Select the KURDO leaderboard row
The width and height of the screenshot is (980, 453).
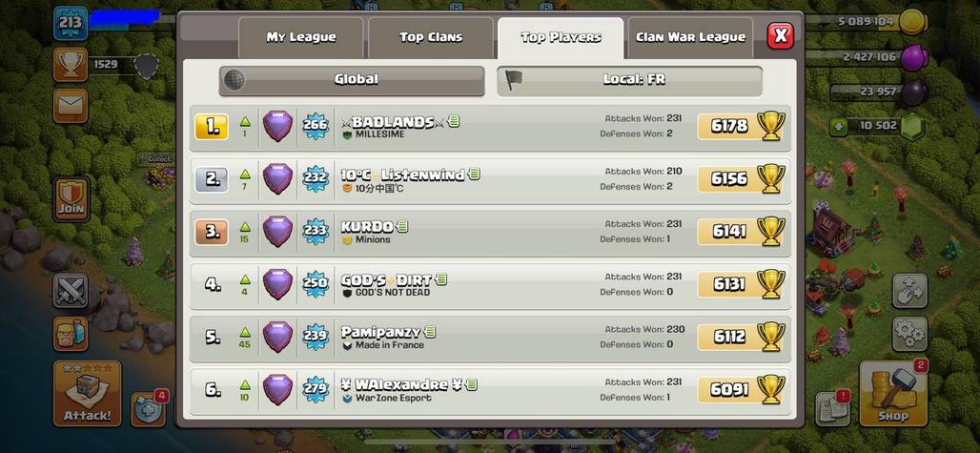pos(490,232)
